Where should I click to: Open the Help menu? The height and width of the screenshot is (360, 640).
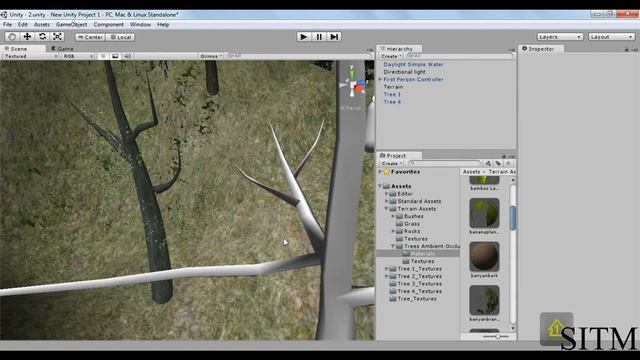tap(163, 24)
